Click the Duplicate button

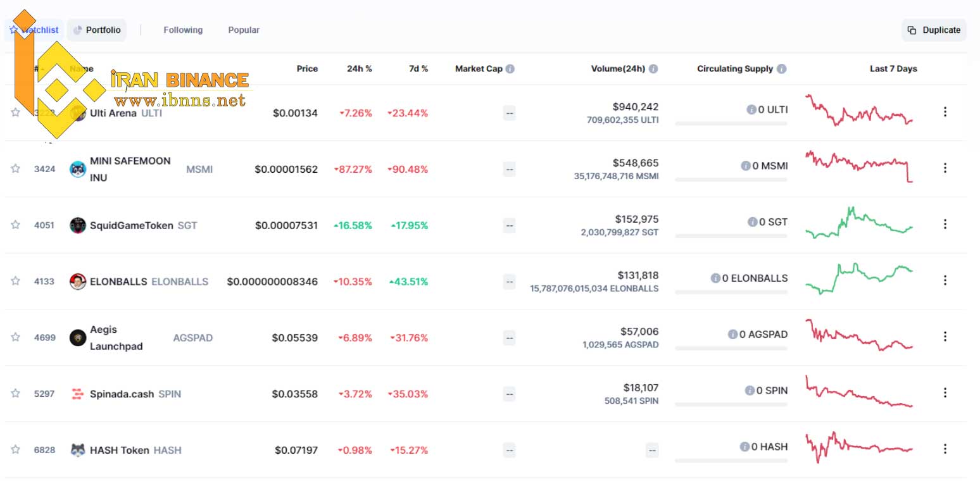pos(934,30)
